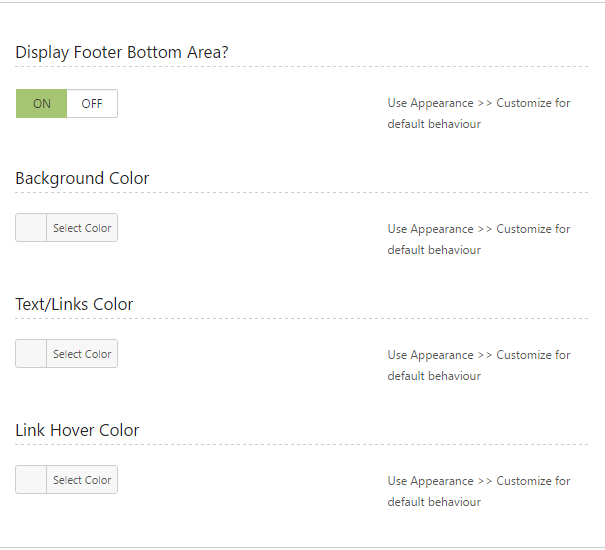Click dashed divider under Display Footer Bottom Area

click(300, 67)
